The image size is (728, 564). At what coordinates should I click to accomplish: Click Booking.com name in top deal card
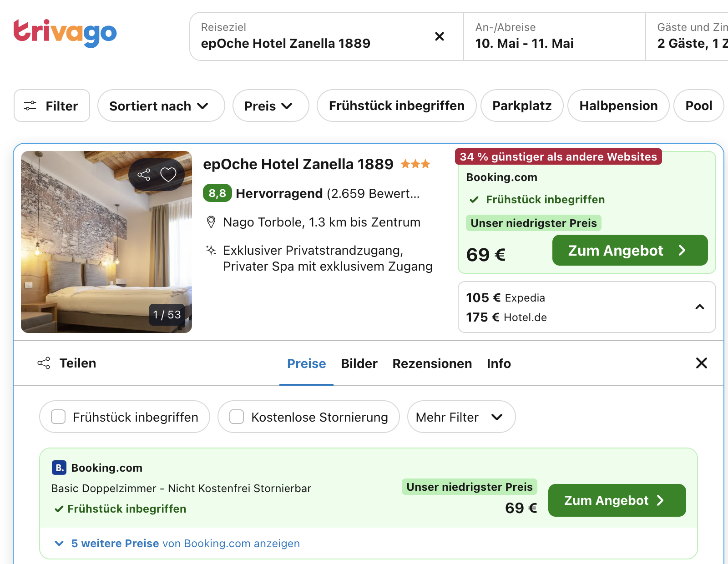pyautogui.click(x=502, y=177)
